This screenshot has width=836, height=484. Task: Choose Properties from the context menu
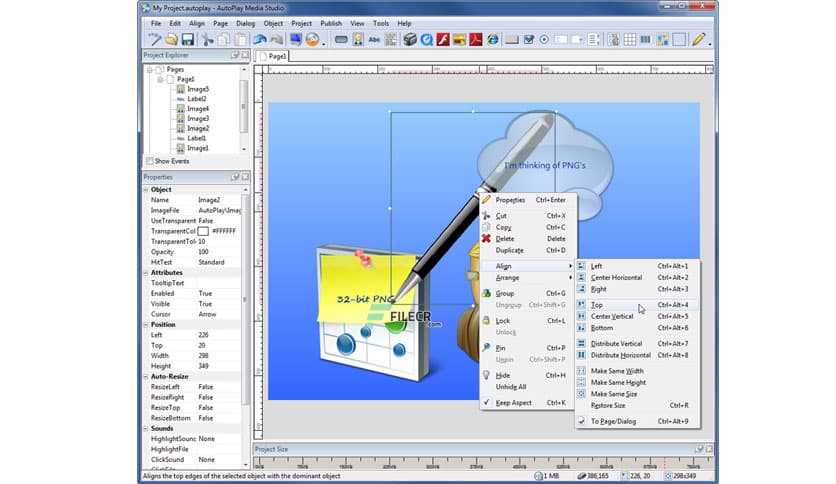[528, 200]
